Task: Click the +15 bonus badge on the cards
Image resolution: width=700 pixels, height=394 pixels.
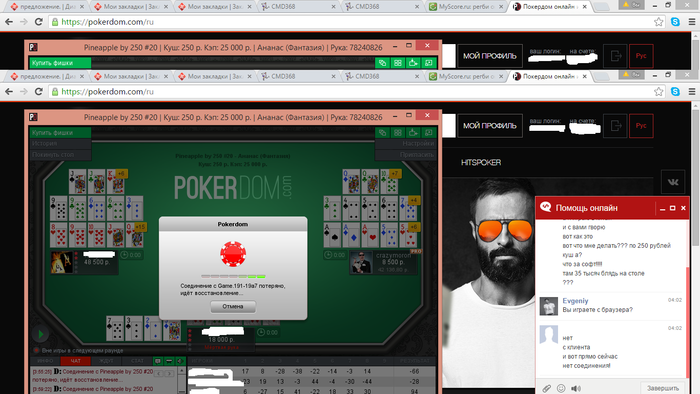Action: (140, 227)
